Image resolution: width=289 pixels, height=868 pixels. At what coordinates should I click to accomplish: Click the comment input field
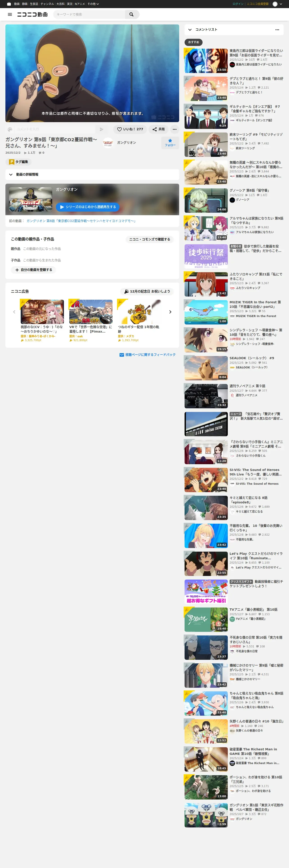[x=54, y=129]
